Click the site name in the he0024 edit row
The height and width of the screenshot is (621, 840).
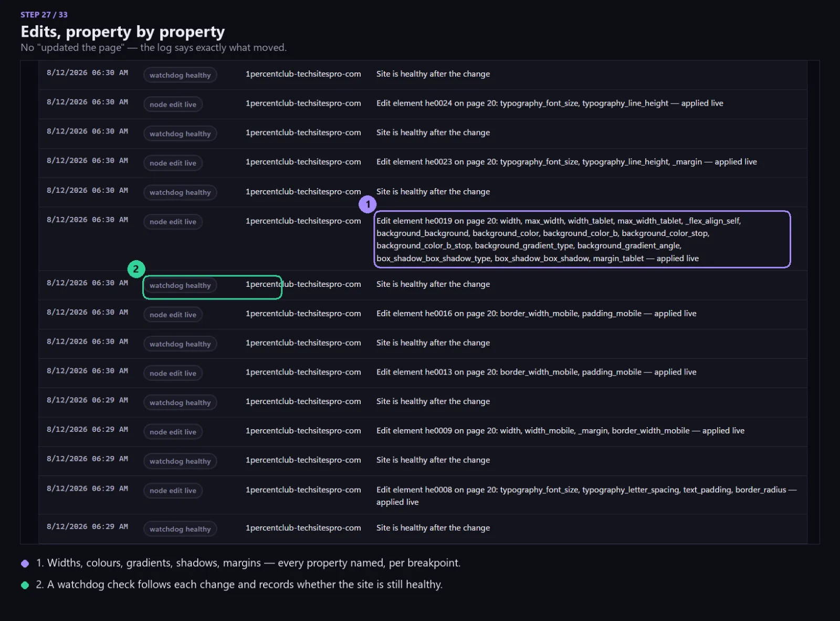point(303,103)
